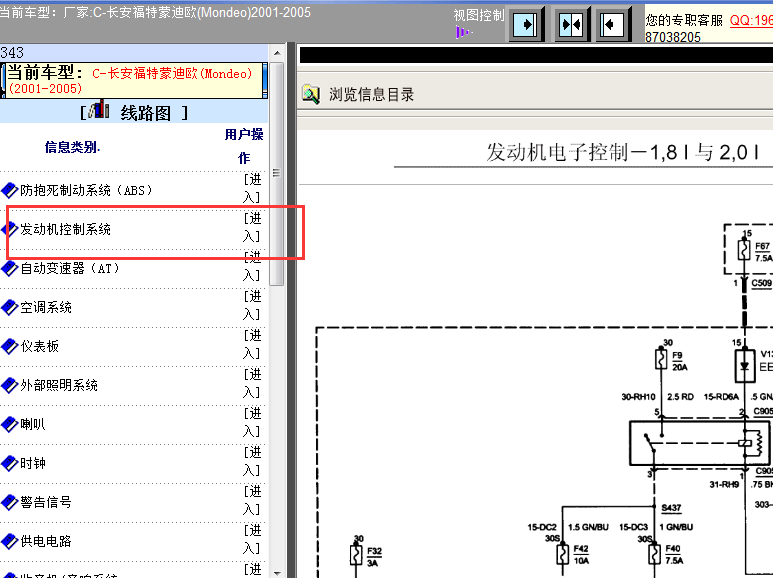The width and height of the screenshot is (773, 578).
Task: Click the blue book icon for 仪表板
Action: click(9, 346)
